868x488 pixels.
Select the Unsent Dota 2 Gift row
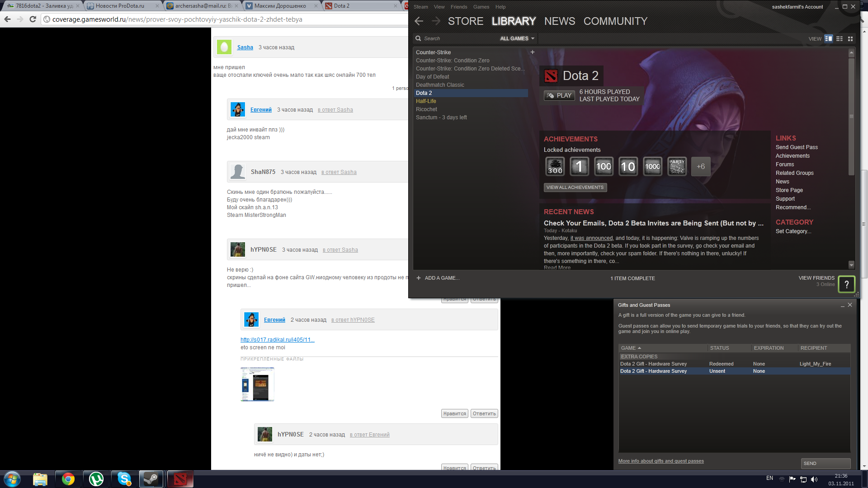pos(734,371)
